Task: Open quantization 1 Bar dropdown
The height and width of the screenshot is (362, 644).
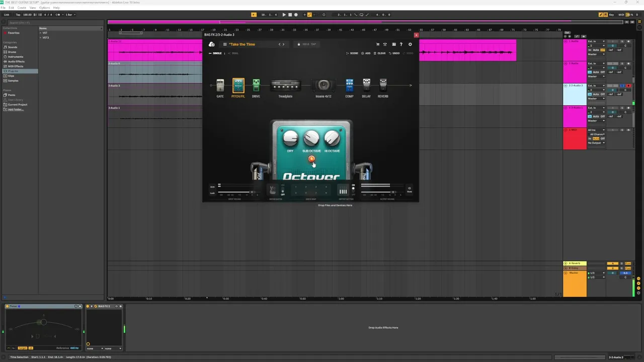Action: click(71, 15)
